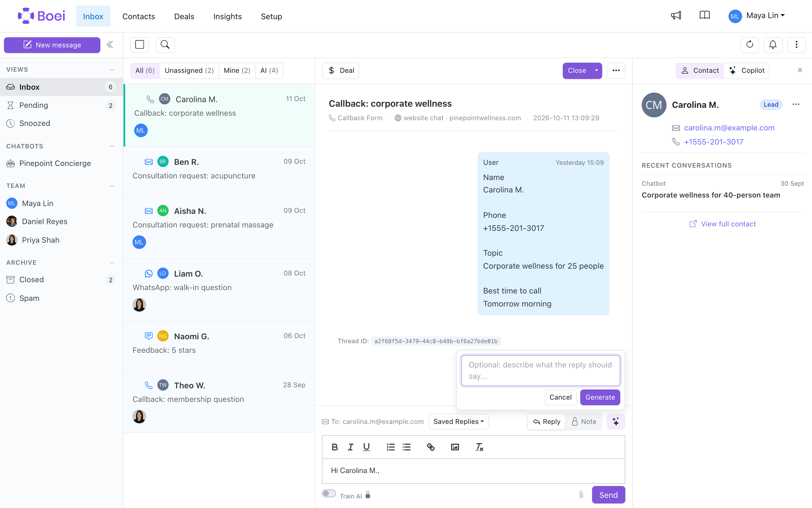Refresh the inbox list

pyautogui.click(x=750, y=45)
